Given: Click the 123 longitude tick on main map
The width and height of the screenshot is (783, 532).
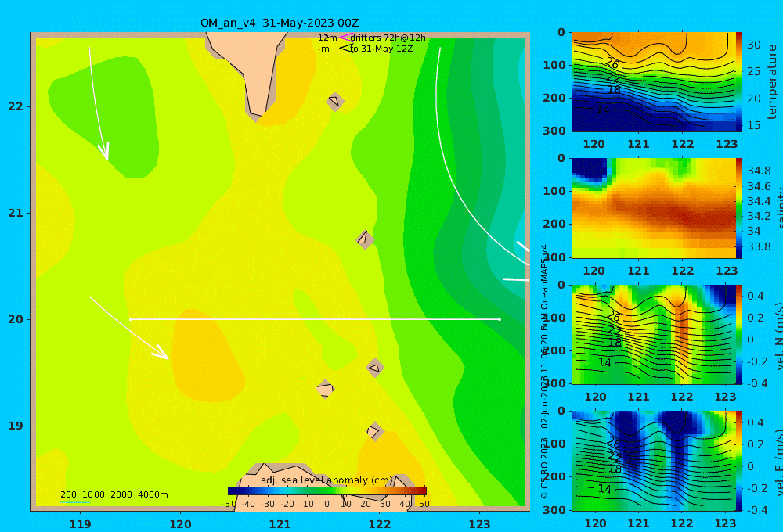Looking at the screenshot, I should [479, 524].
